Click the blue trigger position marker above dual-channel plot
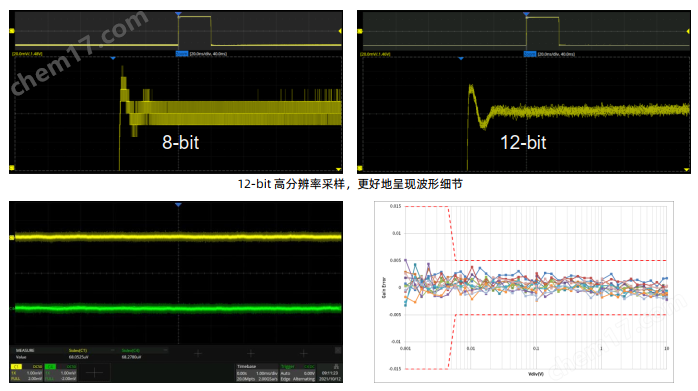Screen dimensions: 698x391 coord(178,204)
